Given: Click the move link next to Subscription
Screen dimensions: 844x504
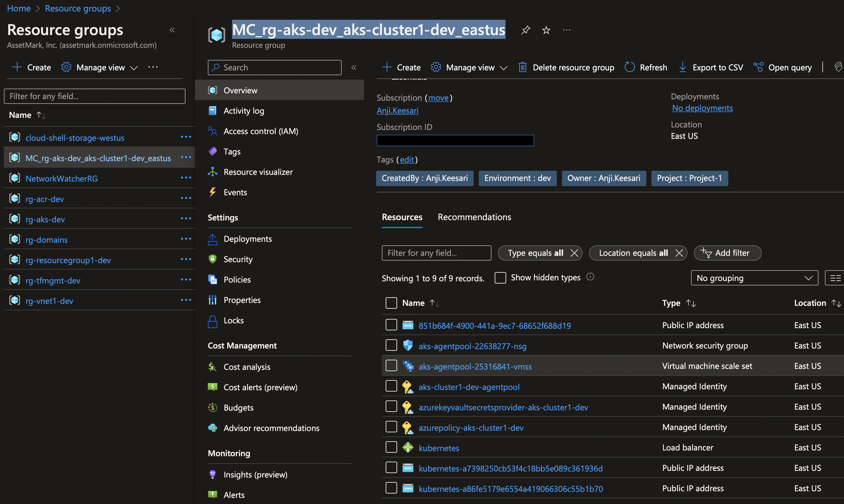Looking at the screenshot, I should click(438, 98).
